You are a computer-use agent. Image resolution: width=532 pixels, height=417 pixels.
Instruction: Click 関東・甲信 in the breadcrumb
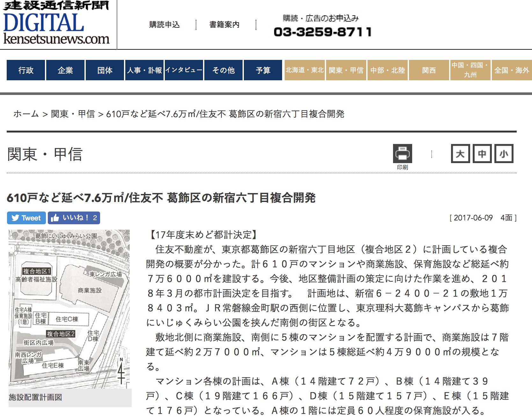pos(73,114)
